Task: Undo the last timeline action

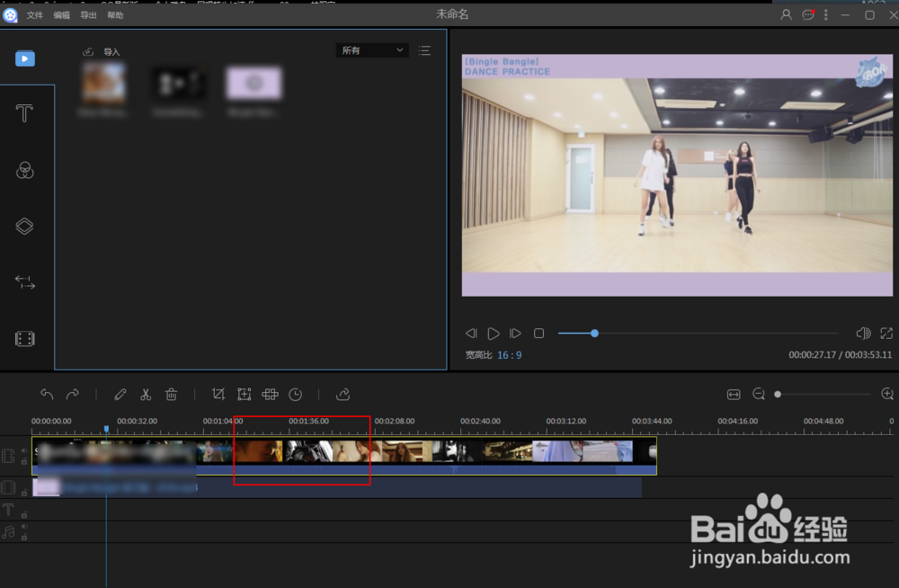Action: [x=47, y=394]
